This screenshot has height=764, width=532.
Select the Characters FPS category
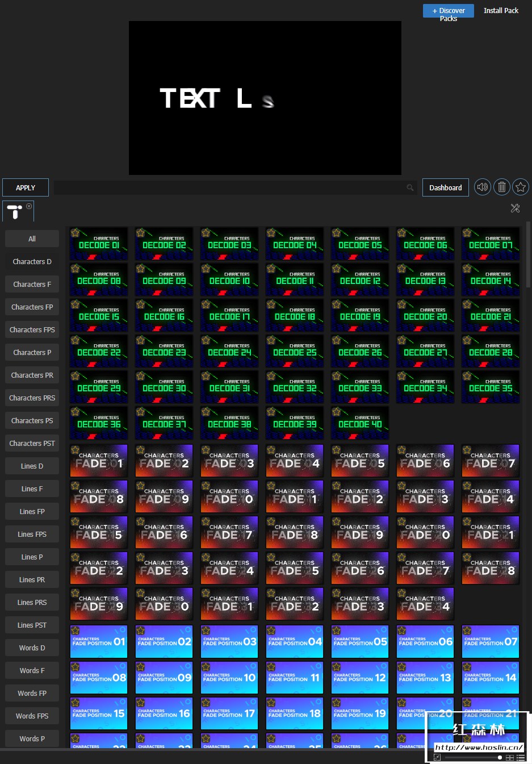pyautogui.click(x=32, y=329)
